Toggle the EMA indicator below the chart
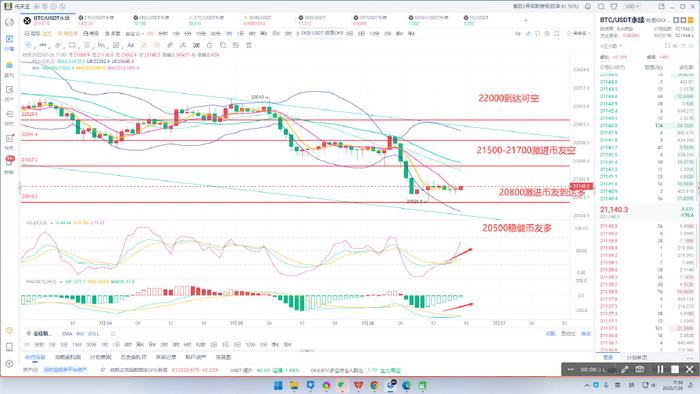This screenshot has width=700, height=394. pyautogui.click(x=67, y=334)
